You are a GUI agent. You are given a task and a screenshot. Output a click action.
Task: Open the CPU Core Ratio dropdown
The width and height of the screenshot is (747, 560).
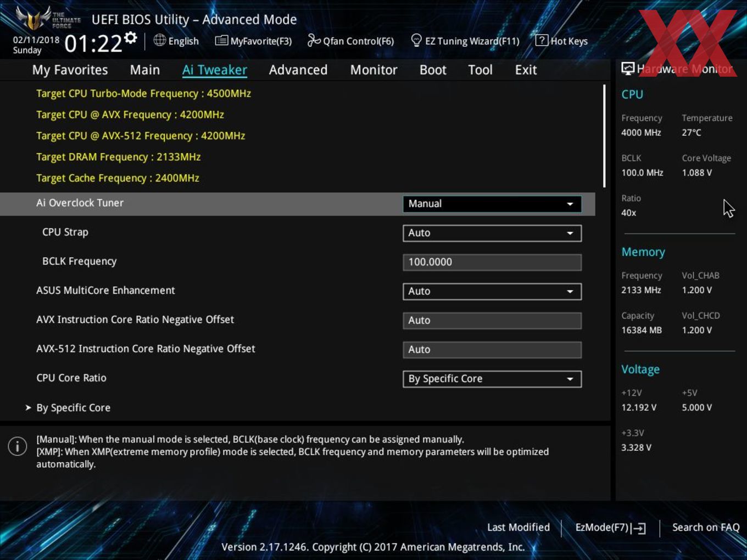coord(492,379)
